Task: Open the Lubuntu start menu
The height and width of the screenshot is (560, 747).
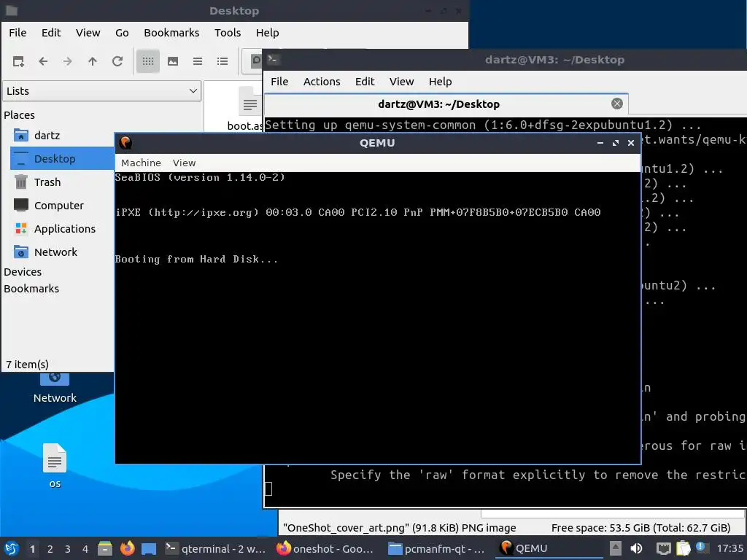Action: pyautogui.click(x=12, y=548)
